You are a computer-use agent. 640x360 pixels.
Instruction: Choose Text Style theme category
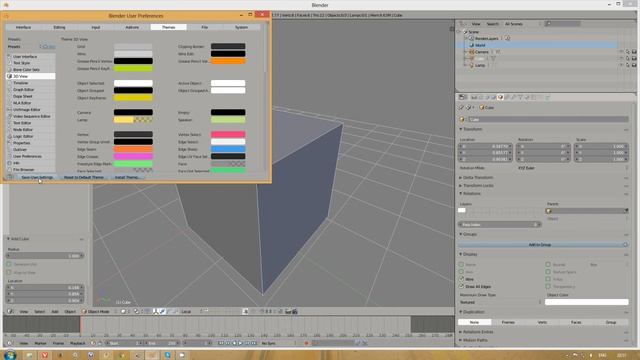(31, 63)
